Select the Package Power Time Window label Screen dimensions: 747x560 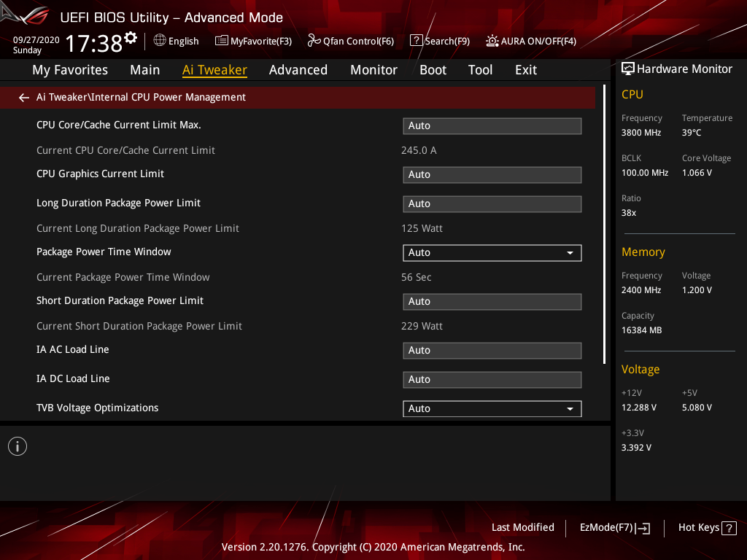coord(104,252)
